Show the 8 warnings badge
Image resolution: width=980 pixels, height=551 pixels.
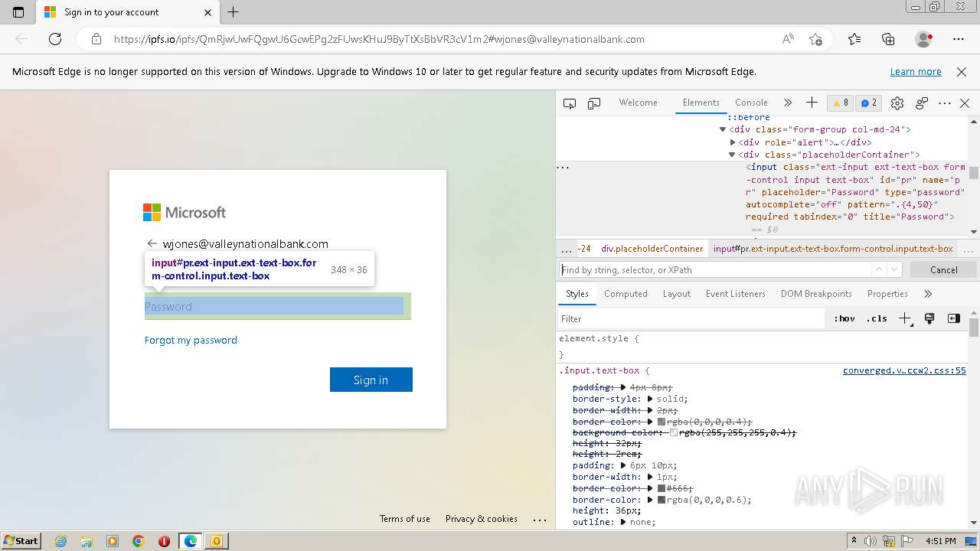pos(841,103)
